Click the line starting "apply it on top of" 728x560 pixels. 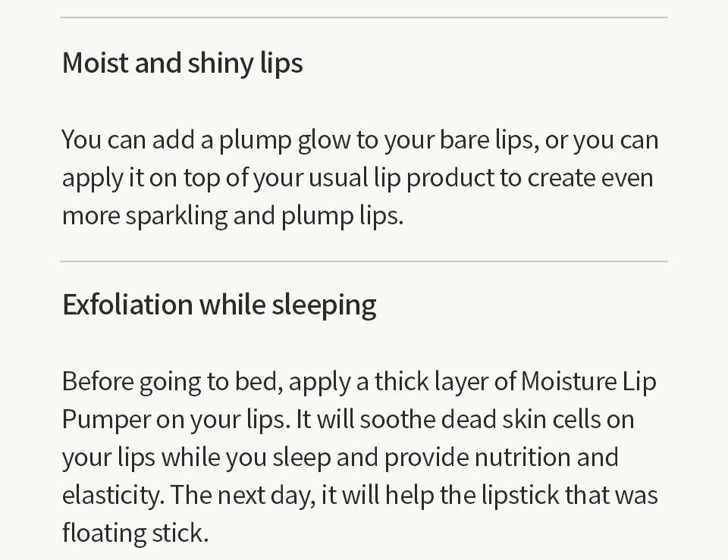(x=357, y=177)
